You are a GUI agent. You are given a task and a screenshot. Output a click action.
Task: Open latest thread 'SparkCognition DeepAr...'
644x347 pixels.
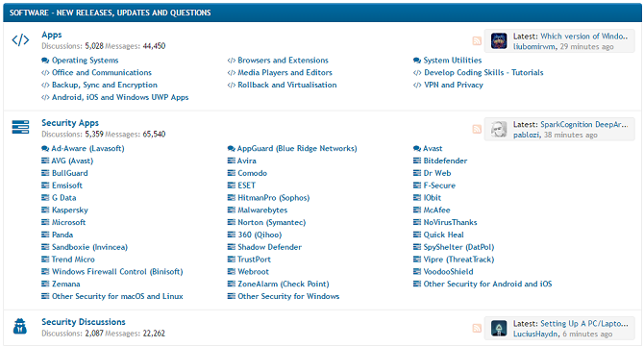pos(584,124)
